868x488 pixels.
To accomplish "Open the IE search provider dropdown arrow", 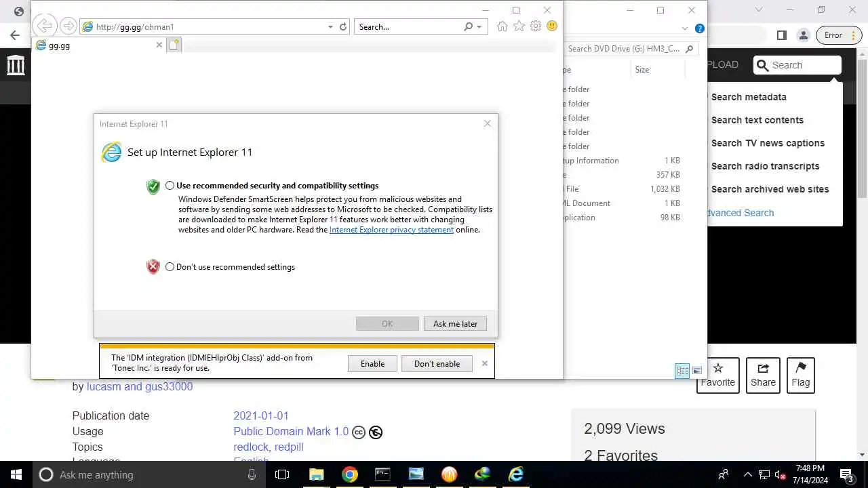I will [479, 27].
